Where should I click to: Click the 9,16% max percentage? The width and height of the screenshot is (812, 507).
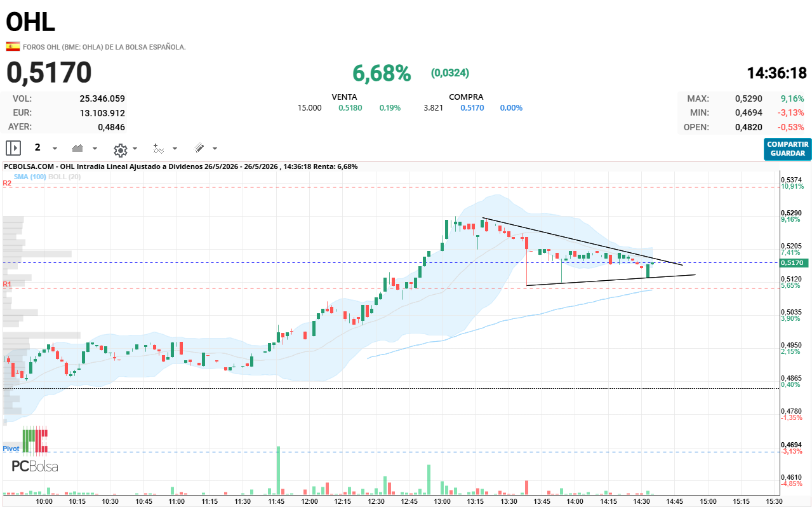(792, 98)
